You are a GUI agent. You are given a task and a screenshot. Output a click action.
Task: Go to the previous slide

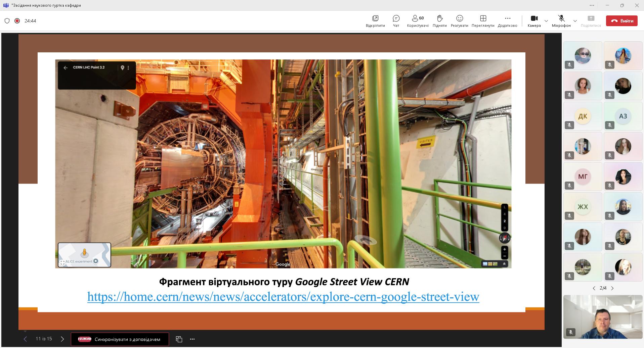click(x=25, y=339)
